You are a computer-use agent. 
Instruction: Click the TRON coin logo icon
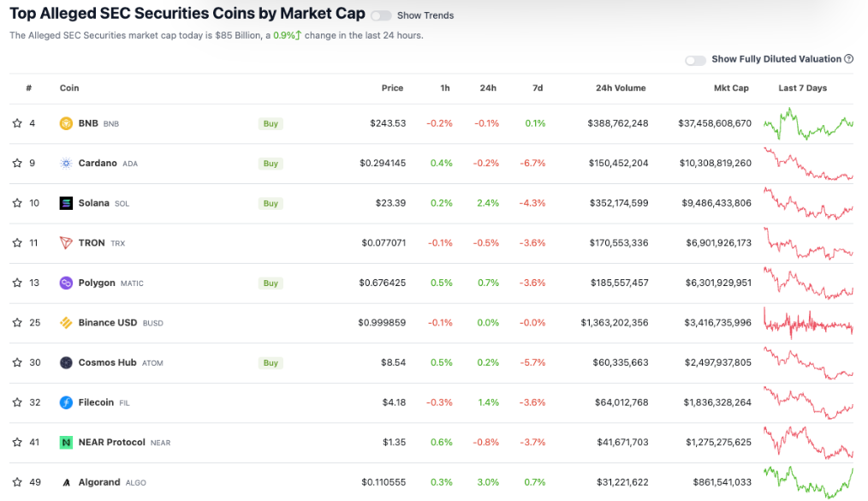[66, 243]
